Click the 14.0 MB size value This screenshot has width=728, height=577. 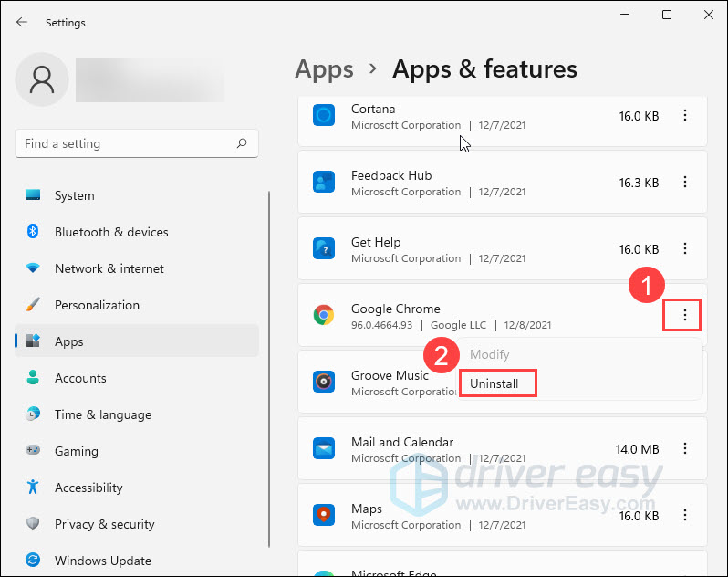point(637,449)
